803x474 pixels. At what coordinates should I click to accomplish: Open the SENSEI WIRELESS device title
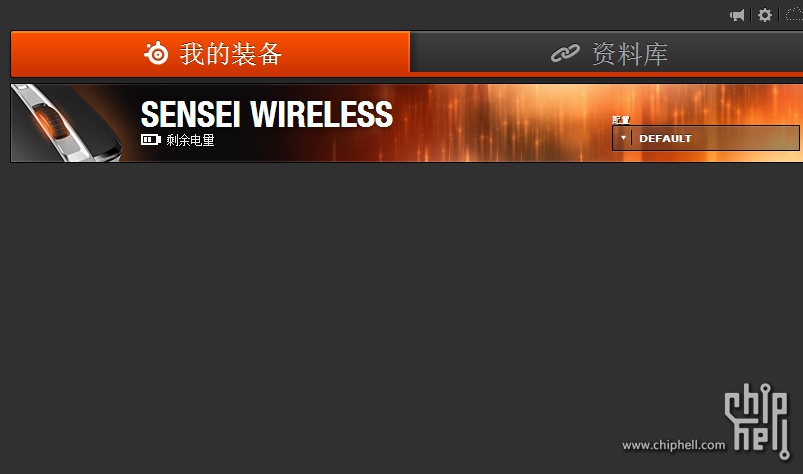pos(266,114)
